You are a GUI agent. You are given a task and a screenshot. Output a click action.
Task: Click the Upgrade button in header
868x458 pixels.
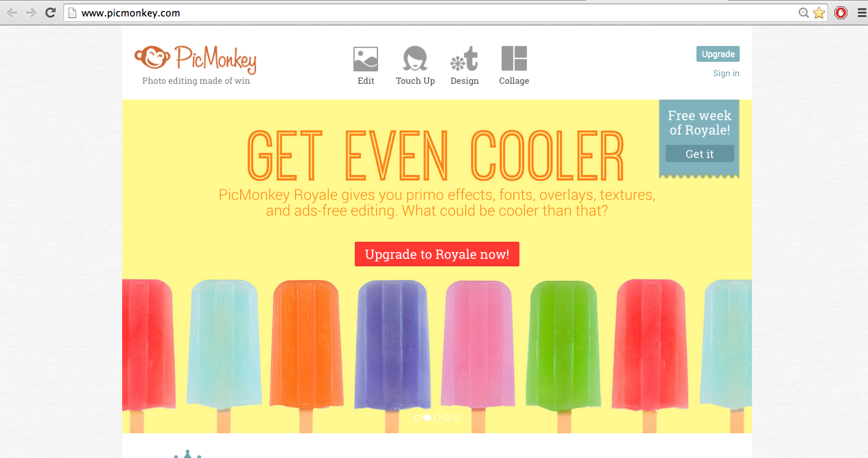coord(718,54)
